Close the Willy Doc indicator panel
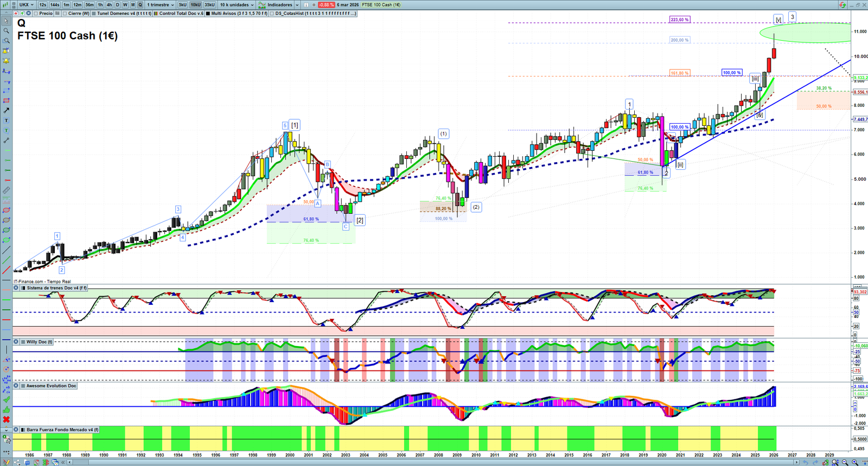The width and height of the screenshot is (868, 466). (16, 342)
